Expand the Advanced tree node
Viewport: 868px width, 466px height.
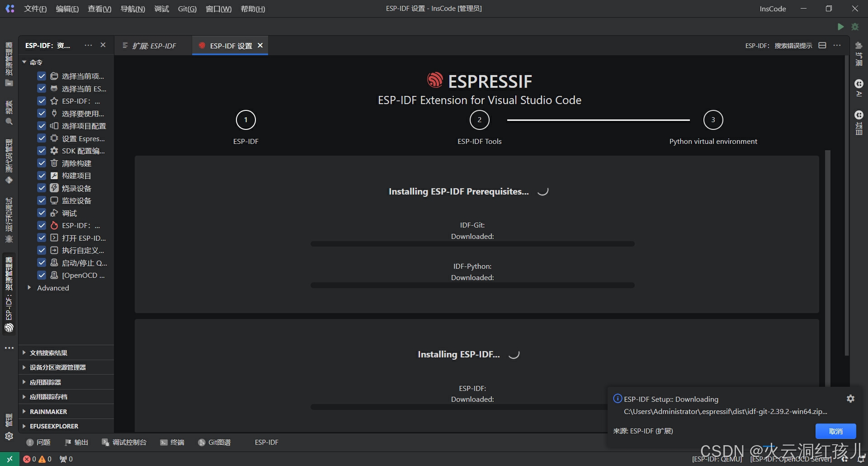(29, 288)
